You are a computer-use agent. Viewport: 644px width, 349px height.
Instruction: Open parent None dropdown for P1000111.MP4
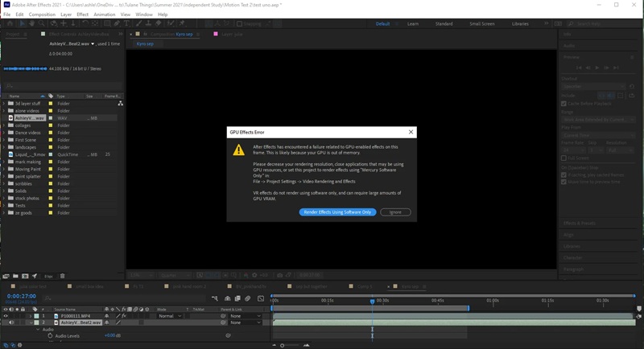246,316
